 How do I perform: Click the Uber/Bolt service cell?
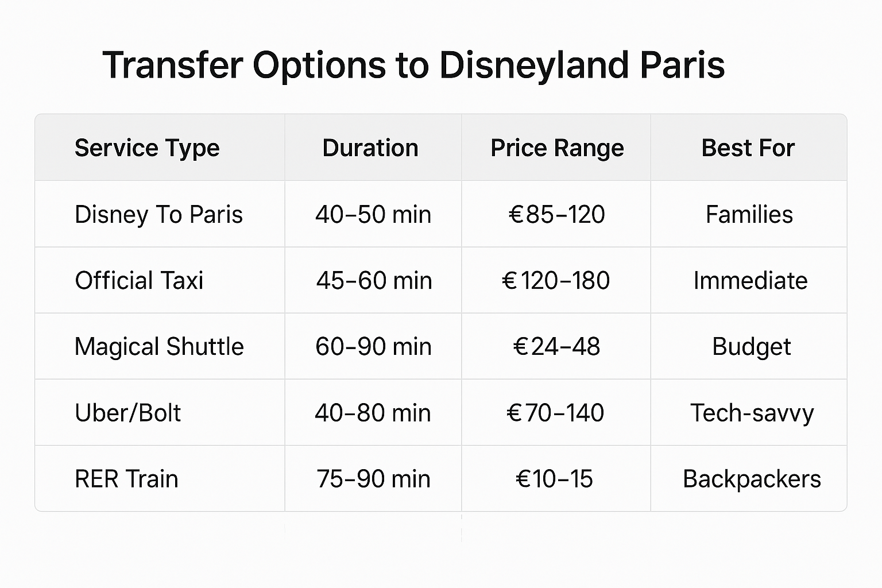pos(127,413)
